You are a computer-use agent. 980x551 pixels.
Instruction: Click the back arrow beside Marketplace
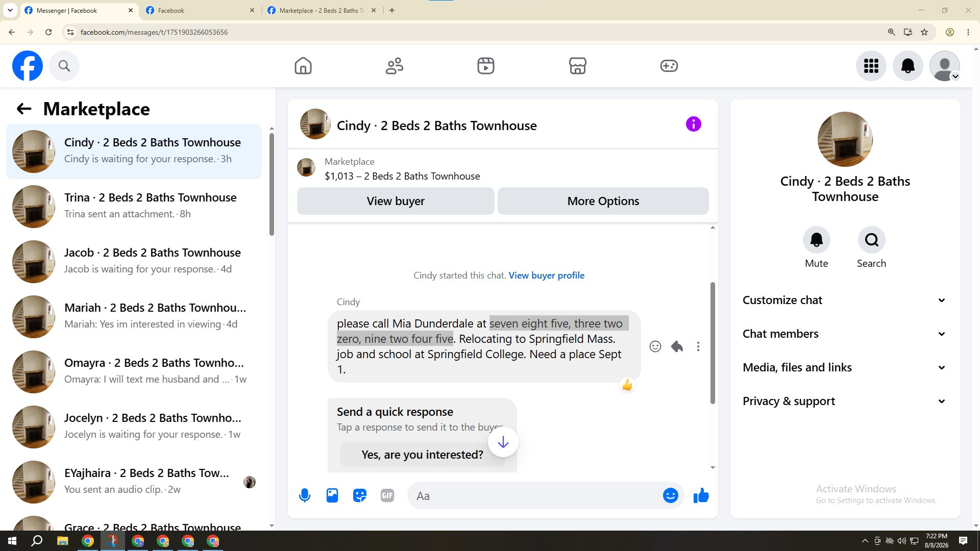point(24,109)
